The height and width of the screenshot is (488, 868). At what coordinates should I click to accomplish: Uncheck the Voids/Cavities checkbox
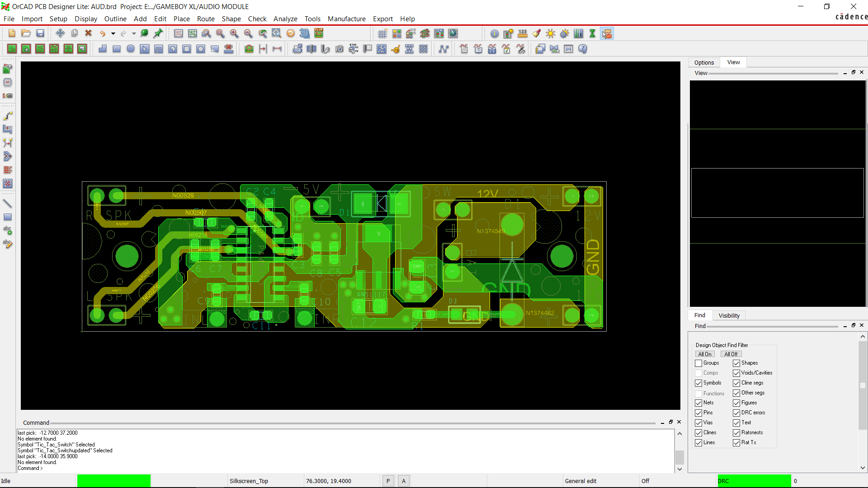coord(736,373)
